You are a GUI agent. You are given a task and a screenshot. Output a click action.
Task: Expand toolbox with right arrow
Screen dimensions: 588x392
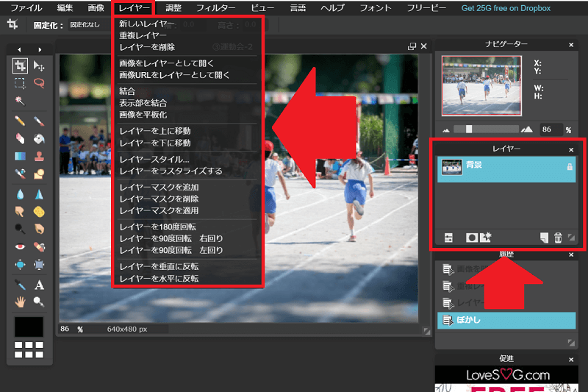pos(40,49)
